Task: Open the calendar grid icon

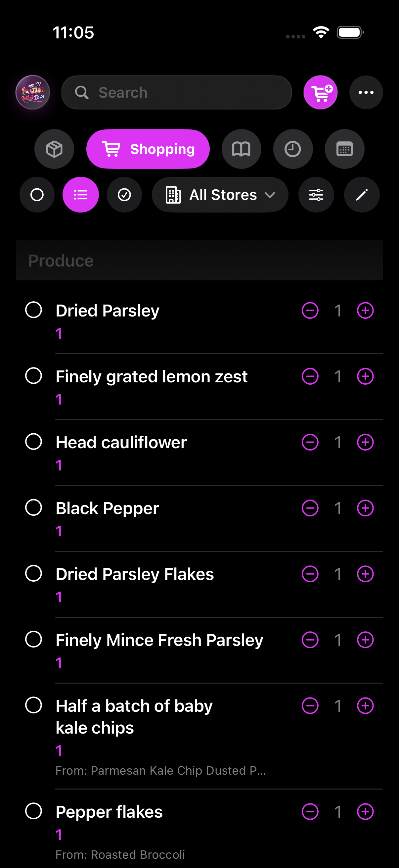Action: click(x=344, y=149)
